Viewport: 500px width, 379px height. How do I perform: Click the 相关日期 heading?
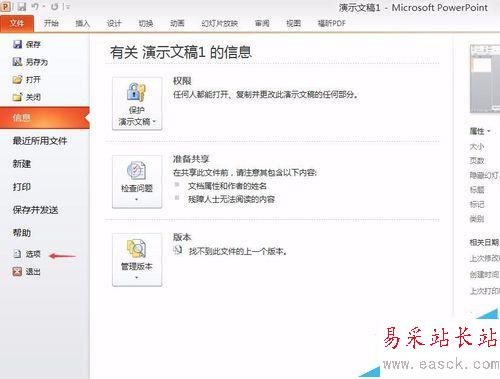coord(484,242)
